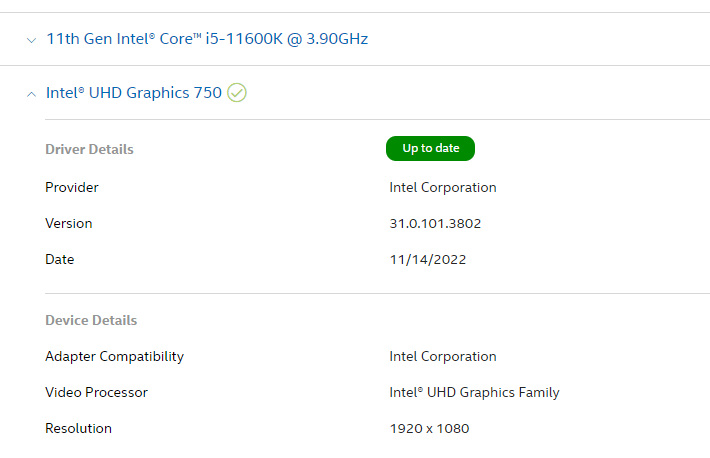Click Intel Corporation value next to Adapter Compatibility
Image resolution: width=710 pixels, height=458 pixels.
point(443,357)
